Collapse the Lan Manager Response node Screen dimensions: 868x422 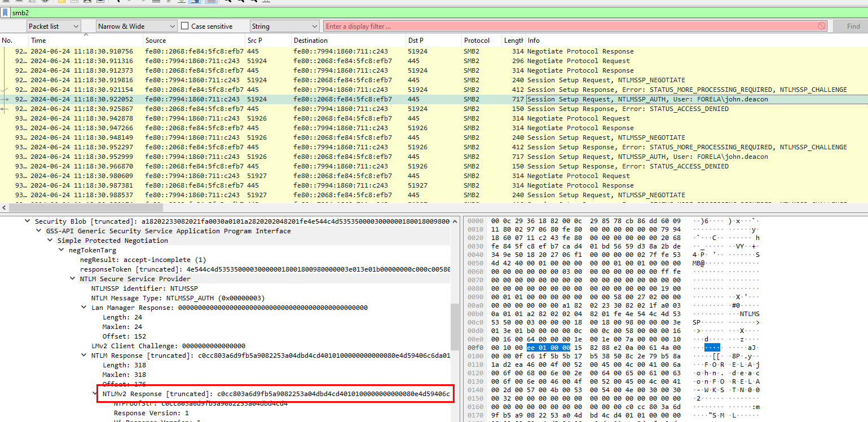pyautogui.click(x=84, y=308)
